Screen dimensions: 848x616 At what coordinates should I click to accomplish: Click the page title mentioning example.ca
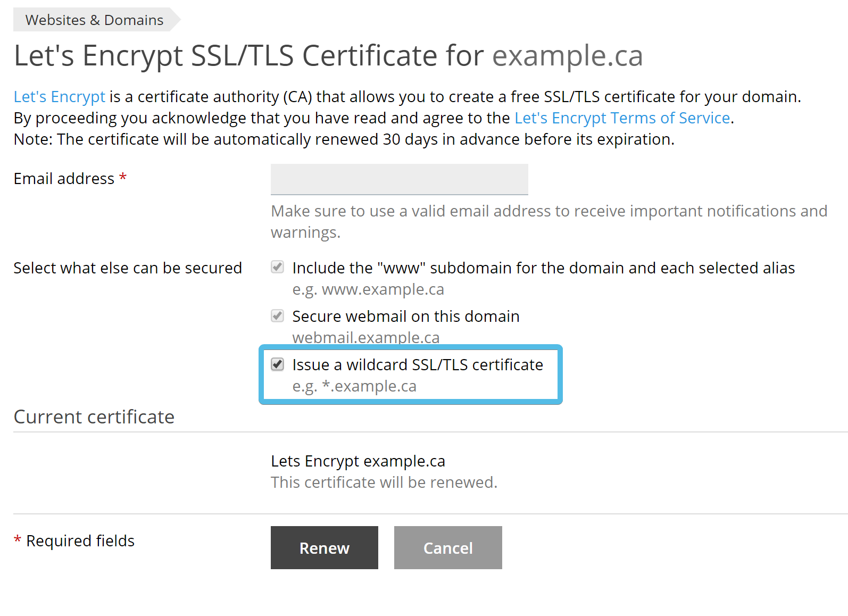328,56
